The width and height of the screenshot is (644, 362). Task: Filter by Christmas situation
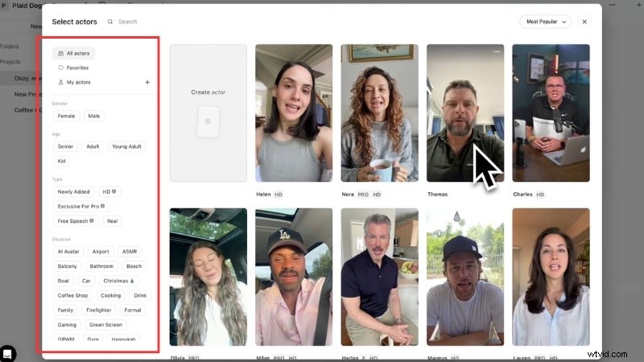tap(118, 281)
